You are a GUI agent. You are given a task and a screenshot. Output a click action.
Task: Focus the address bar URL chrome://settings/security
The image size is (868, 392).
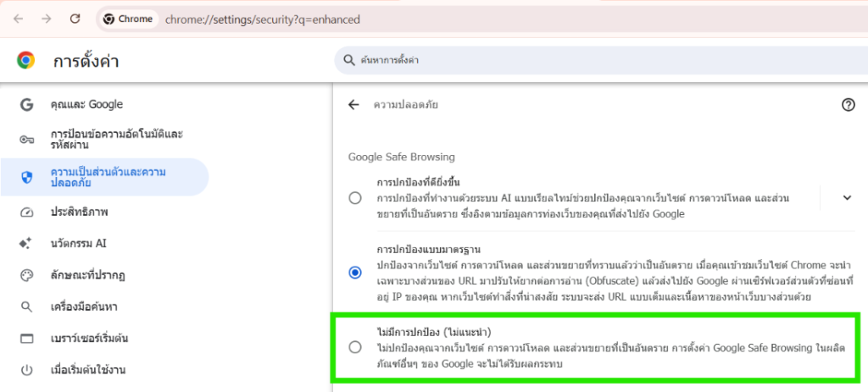(x=263, y=20)
